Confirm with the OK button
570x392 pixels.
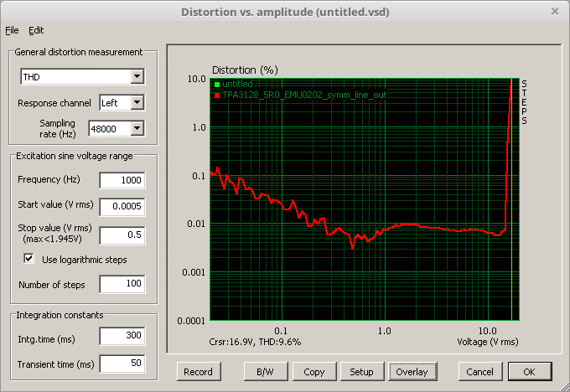528,371
